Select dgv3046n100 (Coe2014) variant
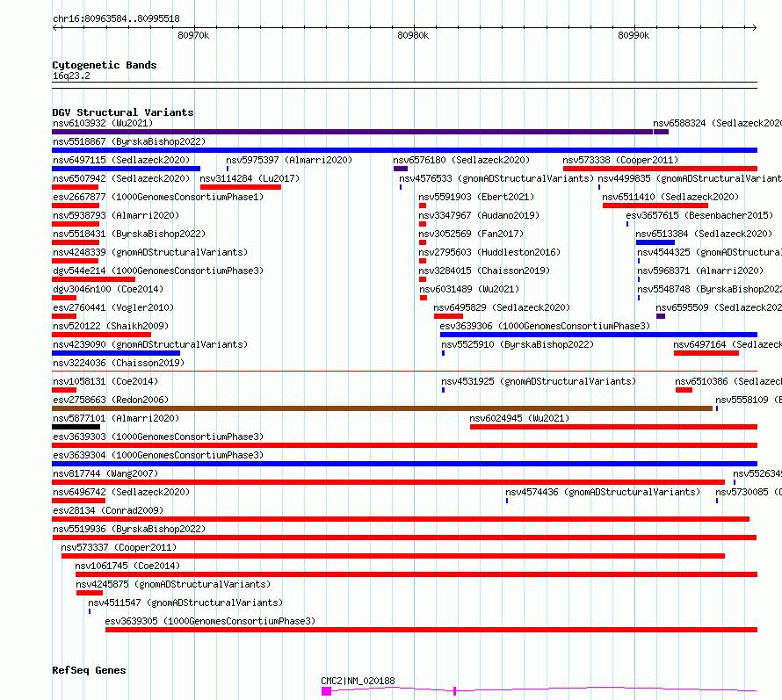This screenshot has width=782, height=700. coord(108,289)
